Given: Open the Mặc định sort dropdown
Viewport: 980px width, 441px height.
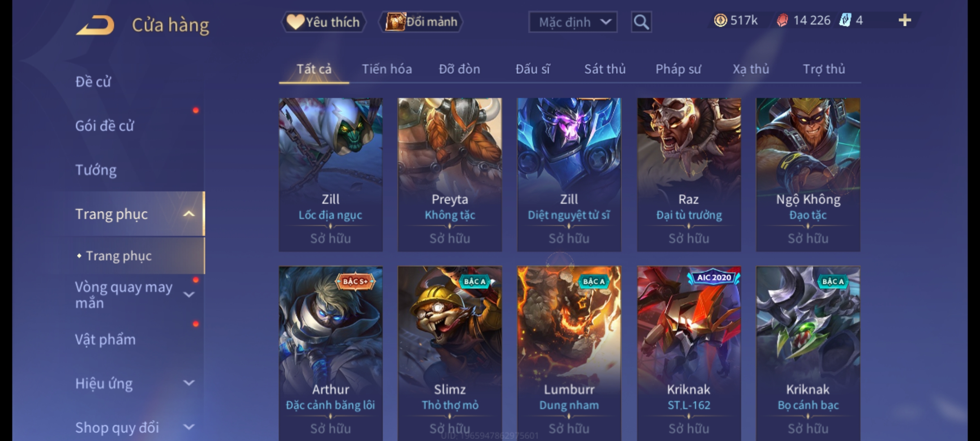Looking at the screenshot, I should point(572,22).
